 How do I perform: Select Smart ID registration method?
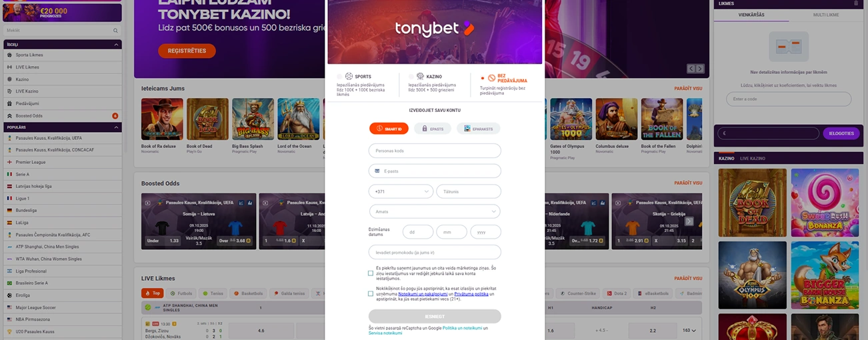click(x=389, y=129)
